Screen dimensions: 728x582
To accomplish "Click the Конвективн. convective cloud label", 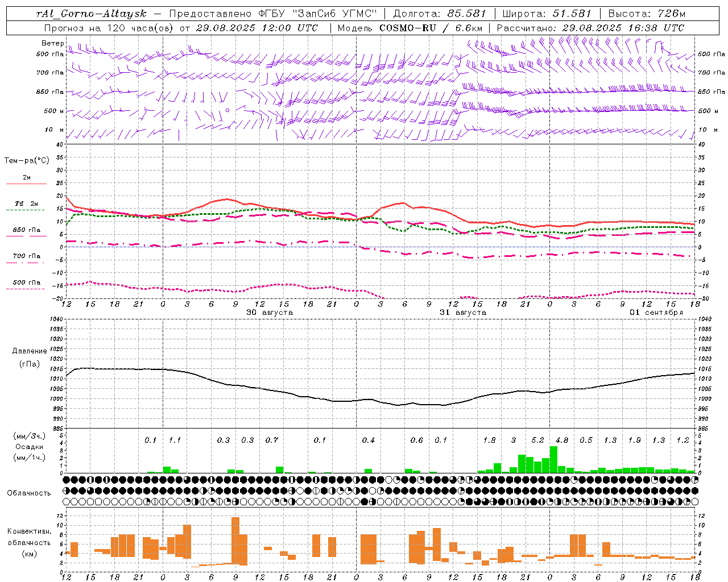I will coord(29,531).
